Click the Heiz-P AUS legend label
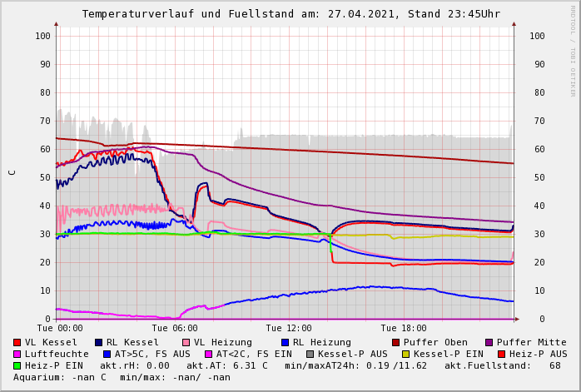The image size is (581, 392). pyautogui.click(x=538, y=354)
